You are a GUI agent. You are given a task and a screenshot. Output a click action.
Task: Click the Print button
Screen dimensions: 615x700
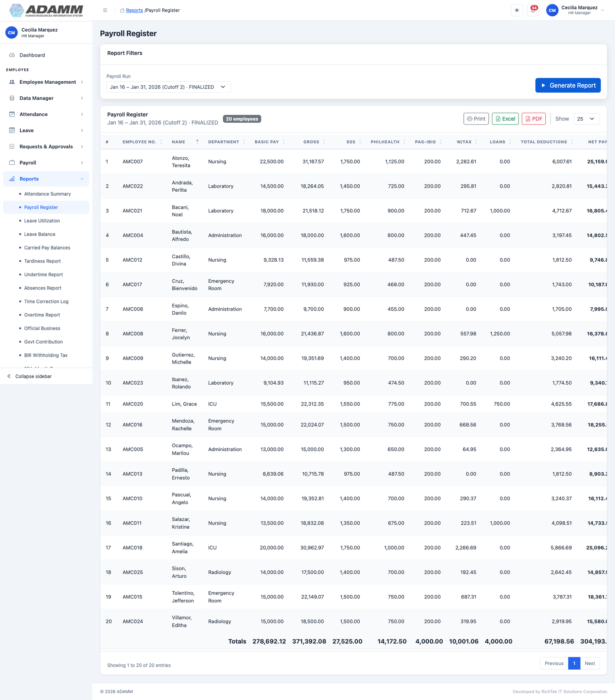(476, 119)
